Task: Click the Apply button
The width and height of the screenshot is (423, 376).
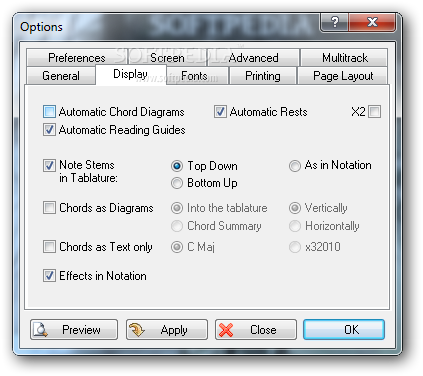Action: pos(167,330)
